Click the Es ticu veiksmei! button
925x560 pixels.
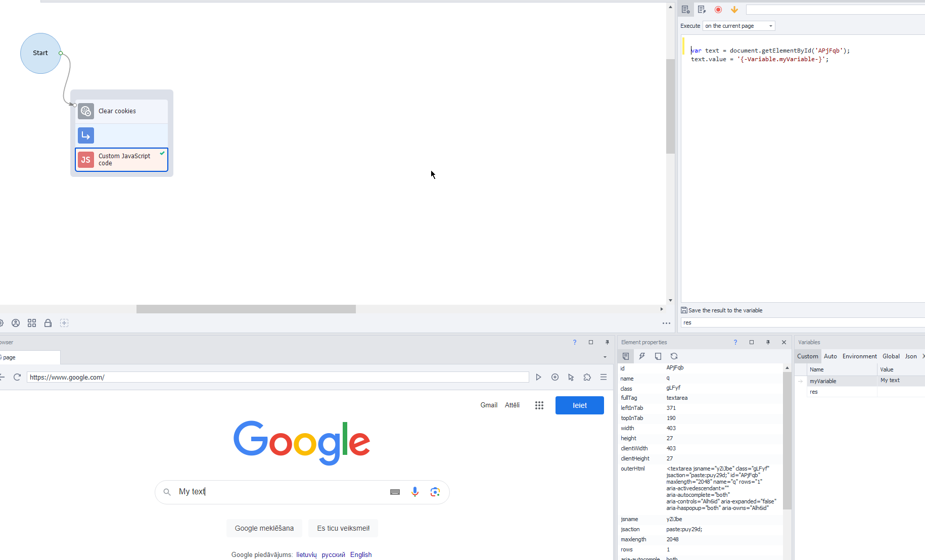point(344,528)
